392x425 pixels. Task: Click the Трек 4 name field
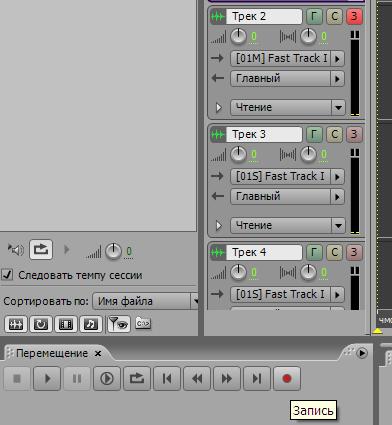(x=264, y=252)
